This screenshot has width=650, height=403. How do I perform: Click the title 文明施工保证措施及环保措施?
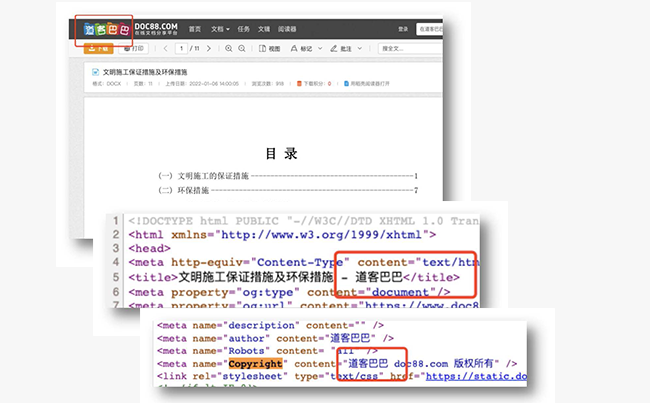pos(145,72)
